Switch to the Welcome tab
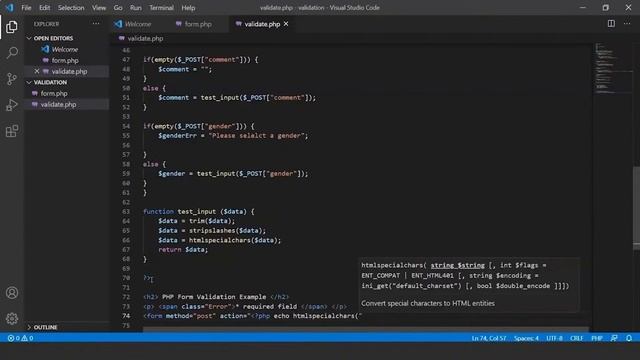 (138, 24)
